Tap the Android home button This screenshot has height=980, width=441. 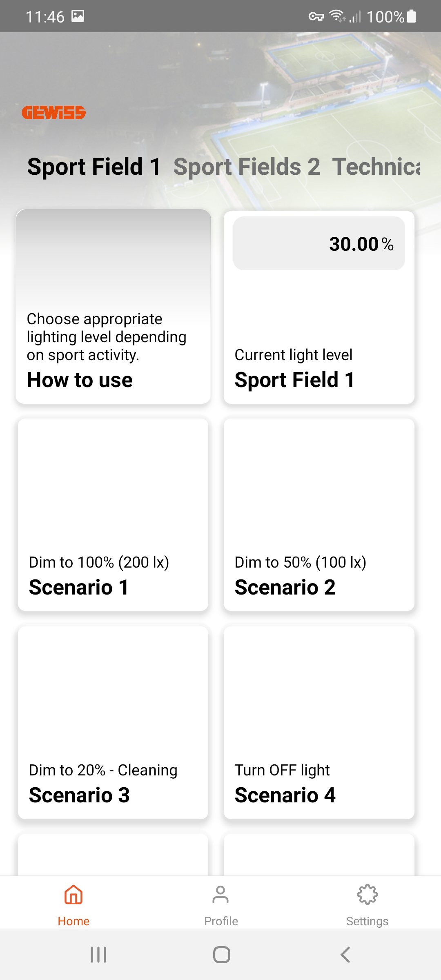[x=221, y=955]
